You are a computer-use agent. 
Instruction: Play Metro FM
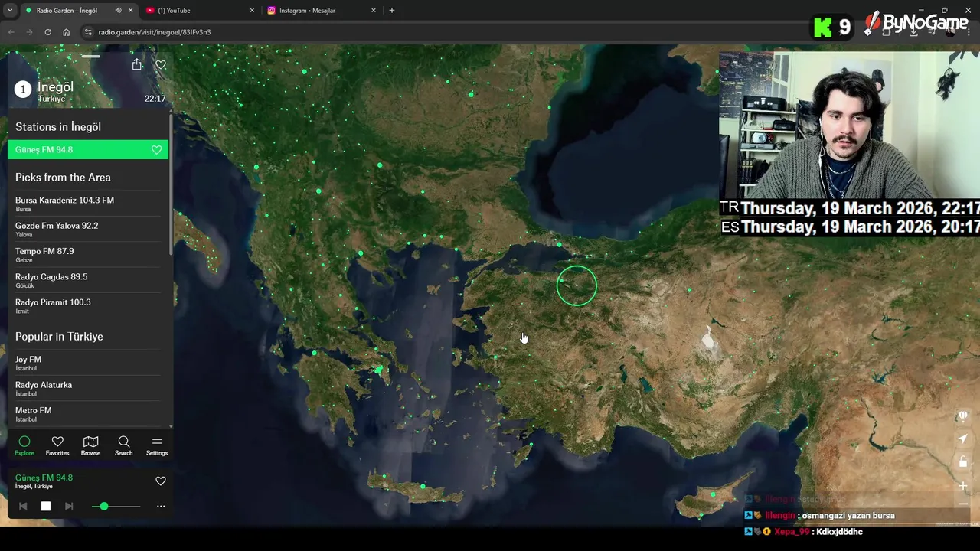[88, 414]
